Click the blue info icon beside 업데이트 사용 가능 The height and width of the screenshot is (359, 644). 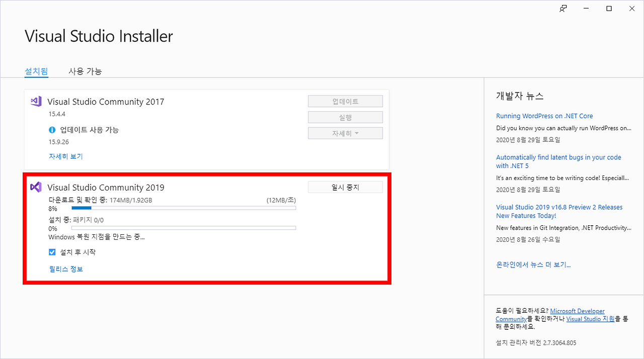coord(52,130)
